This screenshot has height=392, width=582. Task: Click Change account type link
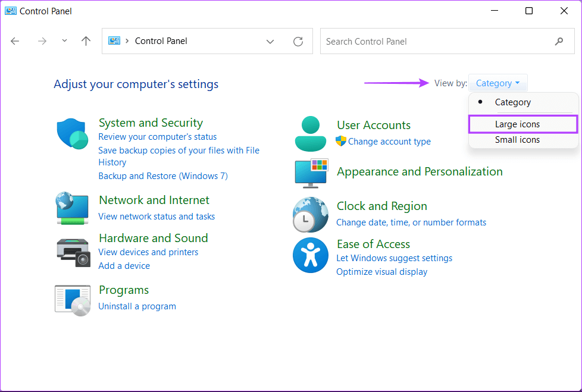pos(389,142)
